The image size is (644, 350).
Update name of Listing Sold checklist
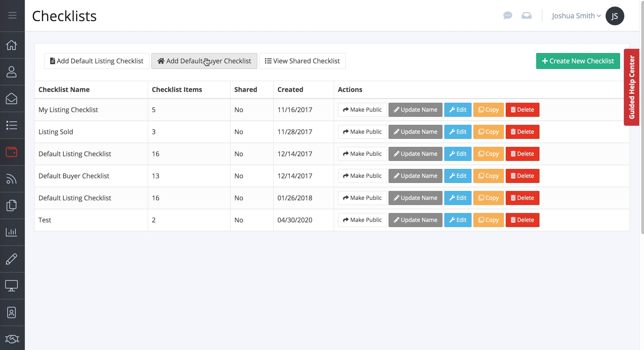point(415,132)
